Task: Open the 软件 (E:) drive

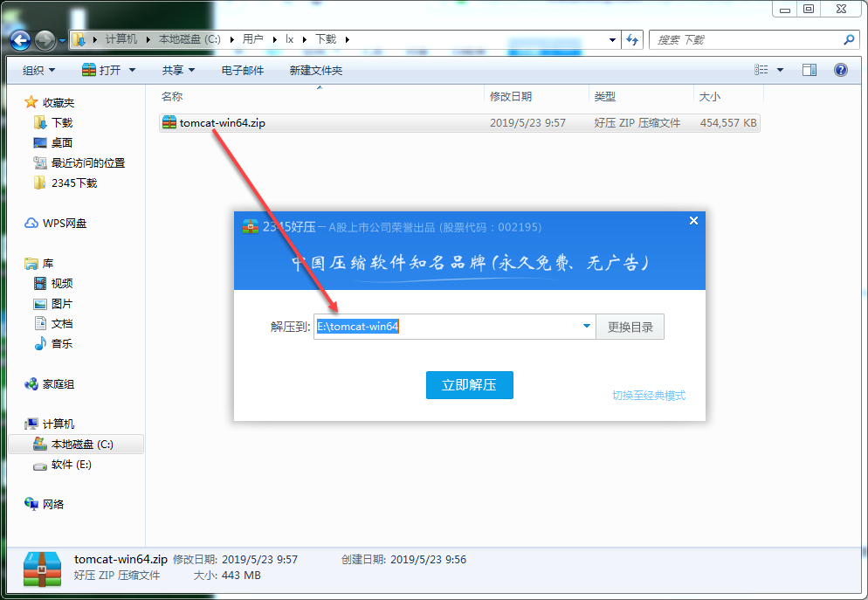Action: [x=72, y=465]
